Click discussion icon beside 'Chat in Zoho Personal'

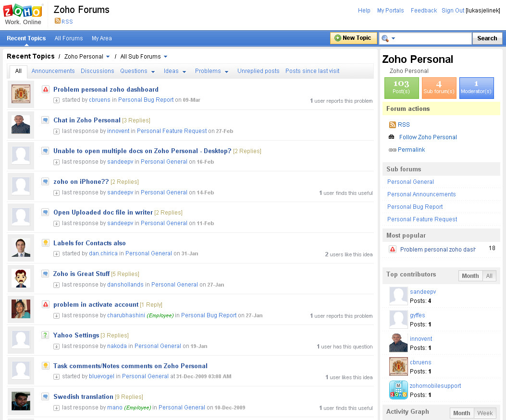click(46, 120)
